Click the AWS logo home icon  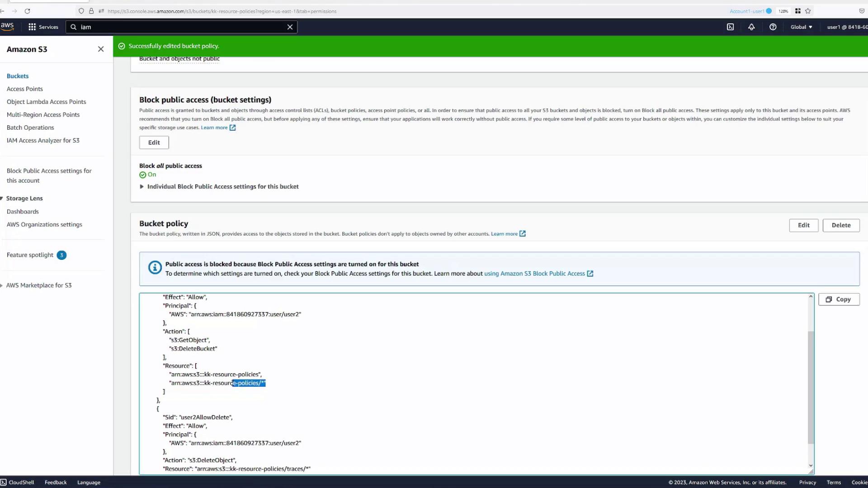click(7, 26)
